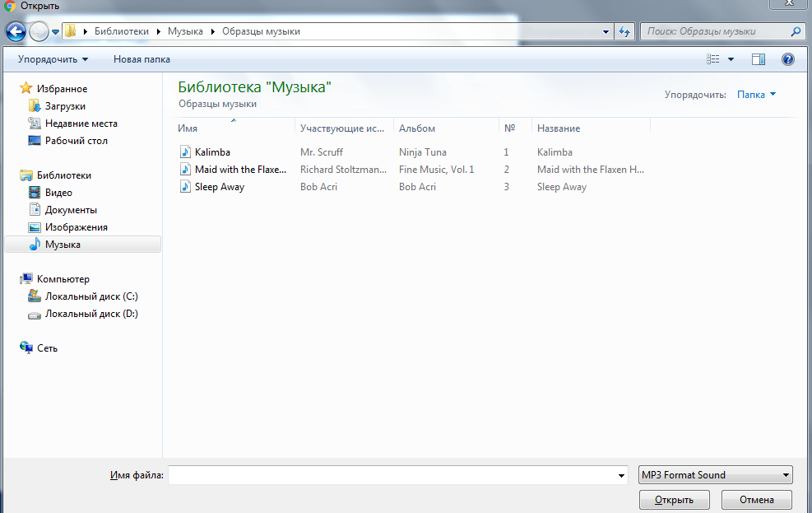
Task: Change view using the view mode icon
Action: pos(713,59)
